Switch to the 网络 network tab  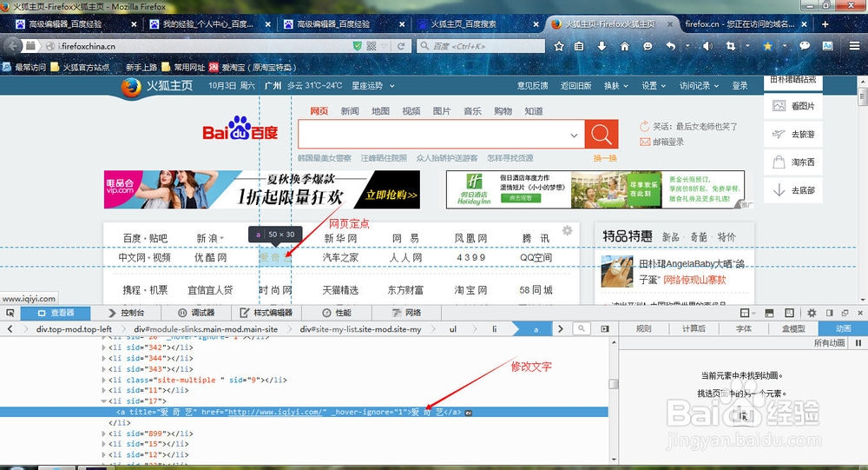(x=407, y=313)
